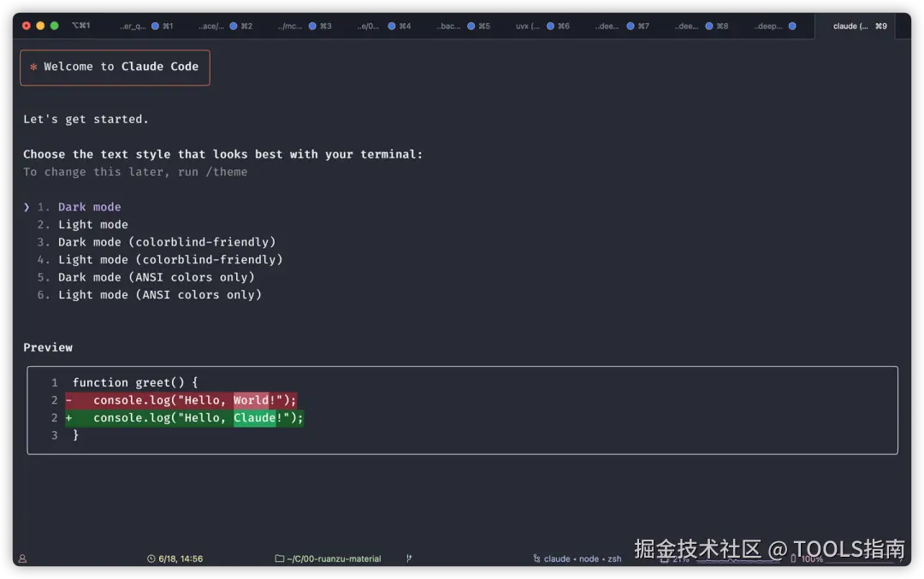Image resolution: width=924 pixels, height=579 pixels.
Task: Click the user profile icon in status bar
Action: click(22, 558)
